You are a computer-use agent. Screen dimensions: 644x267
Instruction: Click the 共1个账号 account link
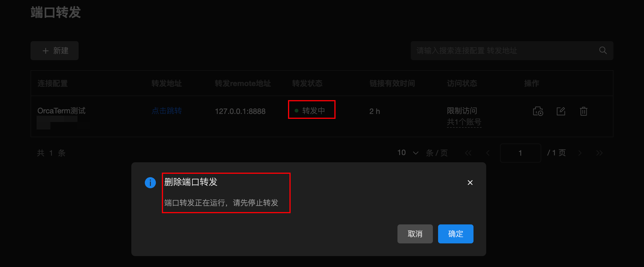pyautogui.click(x=464, y=122)
